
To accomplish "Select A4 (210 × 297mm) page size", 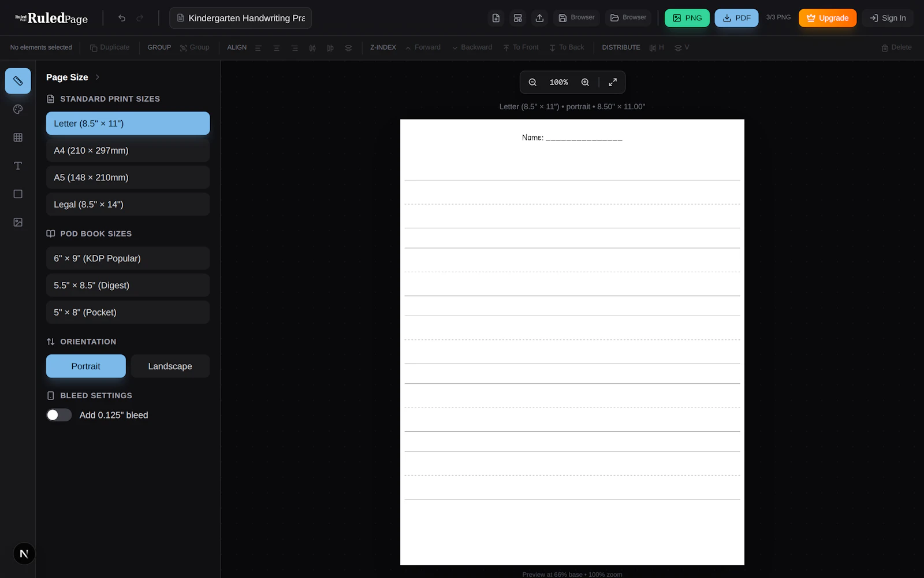I will 128,150.
